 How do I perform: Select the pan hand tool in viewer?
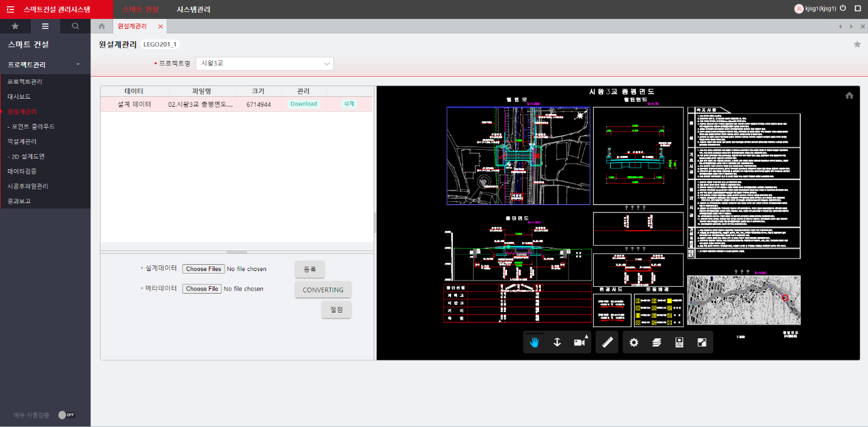[535, 343]
